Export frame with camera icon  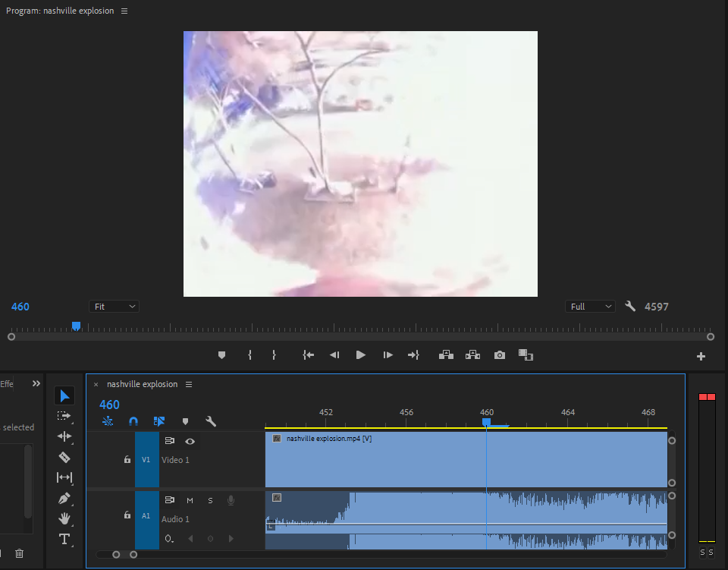click(500, 355)
